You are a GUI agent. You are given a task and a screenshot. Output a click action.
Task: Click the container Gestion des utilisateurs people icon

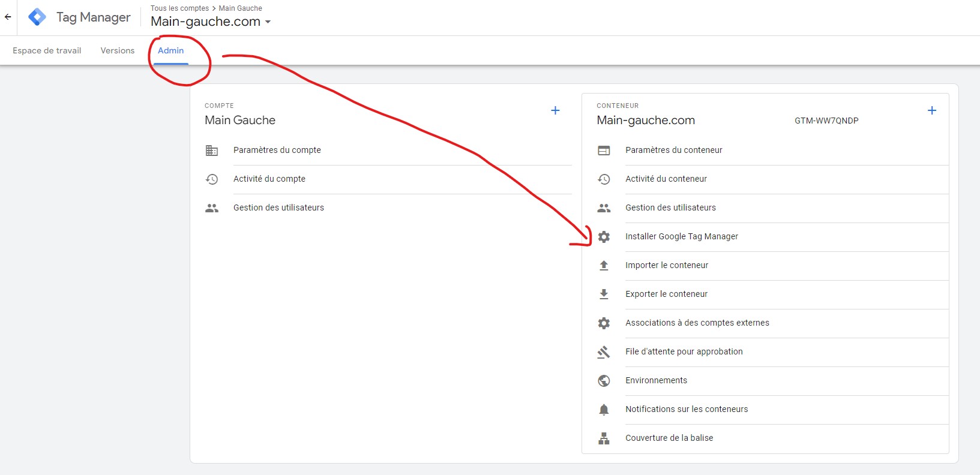coord(604,208)
